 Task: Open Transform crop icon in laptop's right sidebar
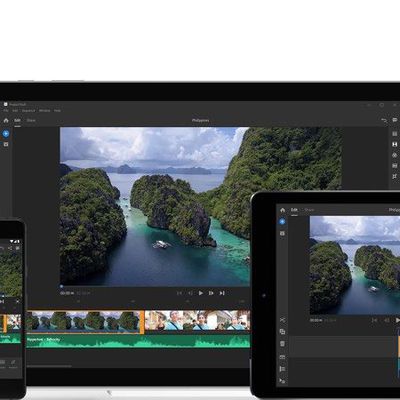click(395, 176)
